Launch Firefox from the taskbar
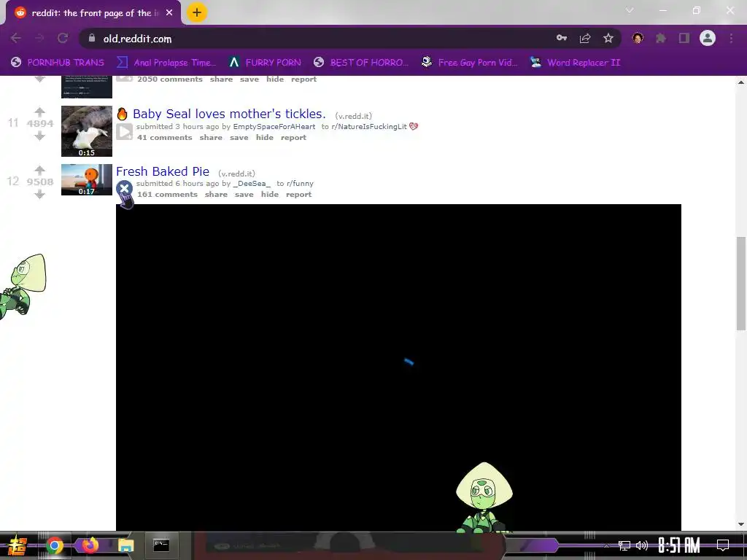Image resolution: width=747 pixels, height=560 pixels. pos(90,545)
